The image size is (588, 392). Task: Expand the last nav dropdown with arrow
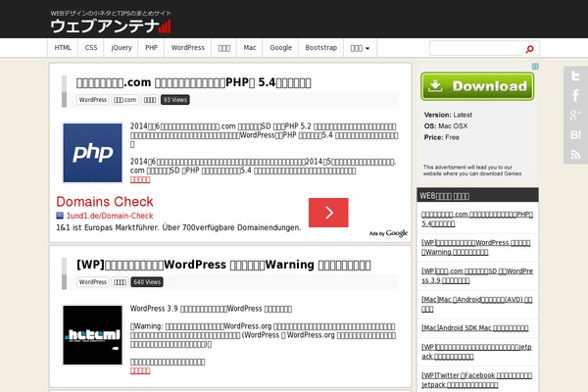pos(360,48)
